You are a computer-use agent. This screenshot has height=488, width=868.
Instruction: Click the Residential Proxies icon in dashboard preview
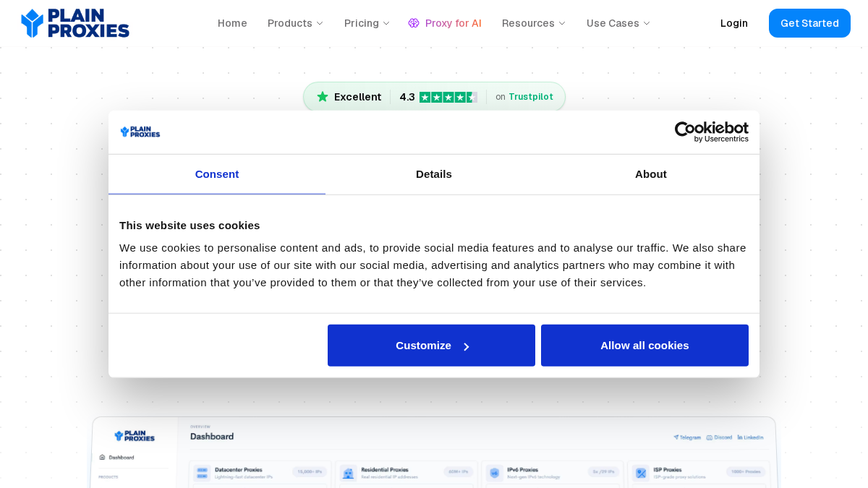[x=349, y=473]
